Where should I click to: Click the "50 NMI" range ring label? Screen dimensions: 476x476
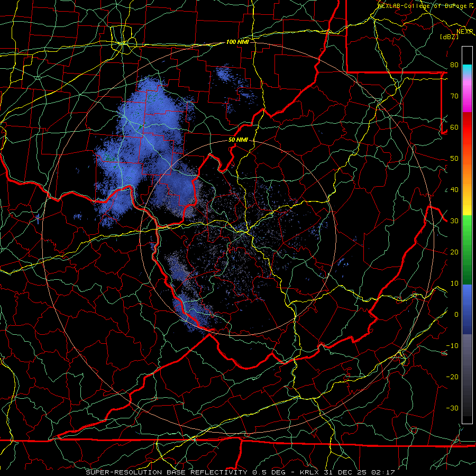coord(238,140)
